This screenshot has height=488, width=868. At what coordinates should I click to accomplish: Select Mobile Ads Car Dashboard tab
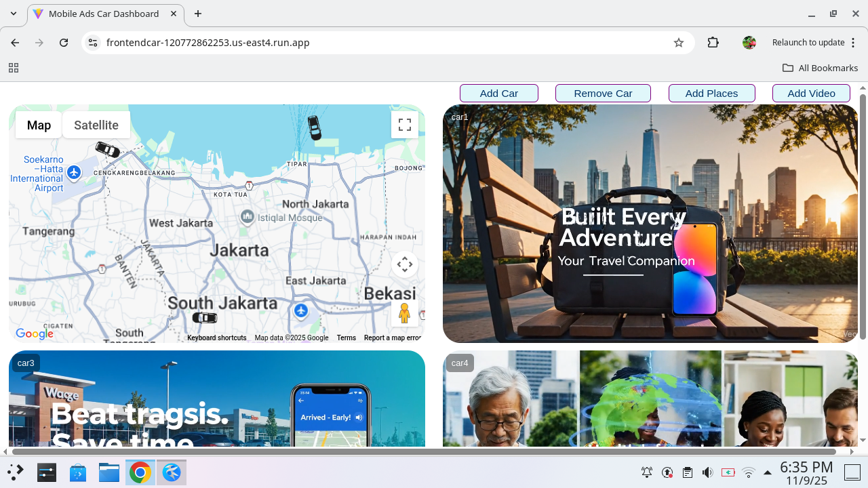coord(104,14)
